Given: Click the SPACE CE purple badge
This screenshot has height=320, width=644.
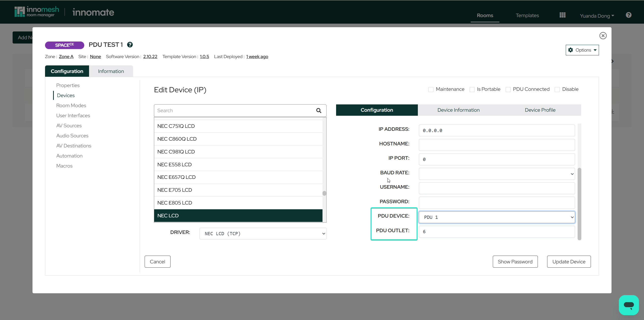Looking at the screenshot, I should click(64, 45).
